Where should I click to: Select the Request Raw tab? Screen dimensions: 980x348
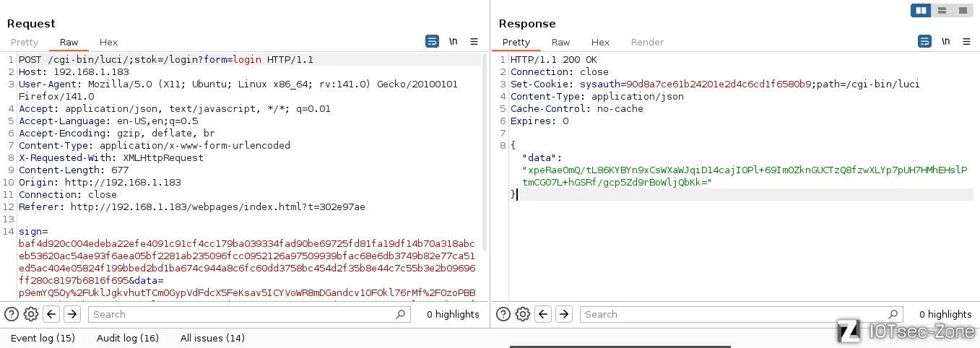pyautogui.click(x=69, y=42)
